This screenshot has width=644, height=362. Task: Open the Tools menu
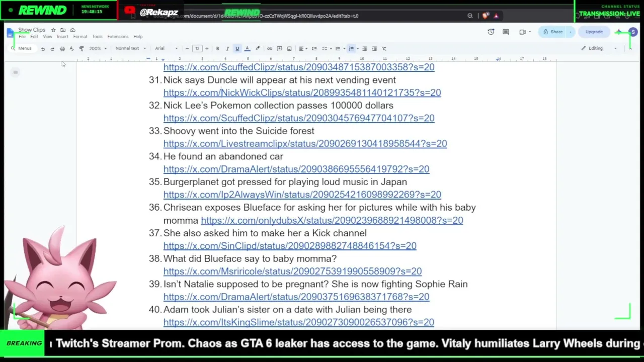97,37
